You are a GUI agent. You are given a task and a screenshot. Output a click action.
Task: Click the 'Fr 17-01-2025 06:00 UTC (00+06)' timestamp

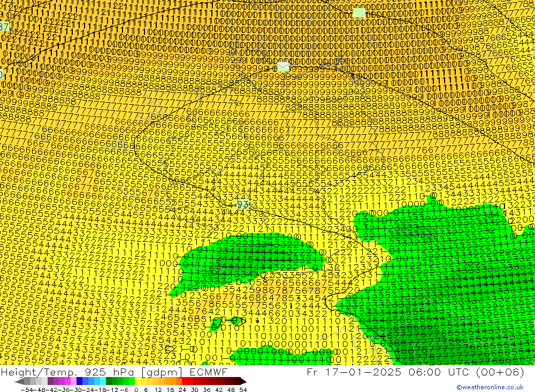415,372
